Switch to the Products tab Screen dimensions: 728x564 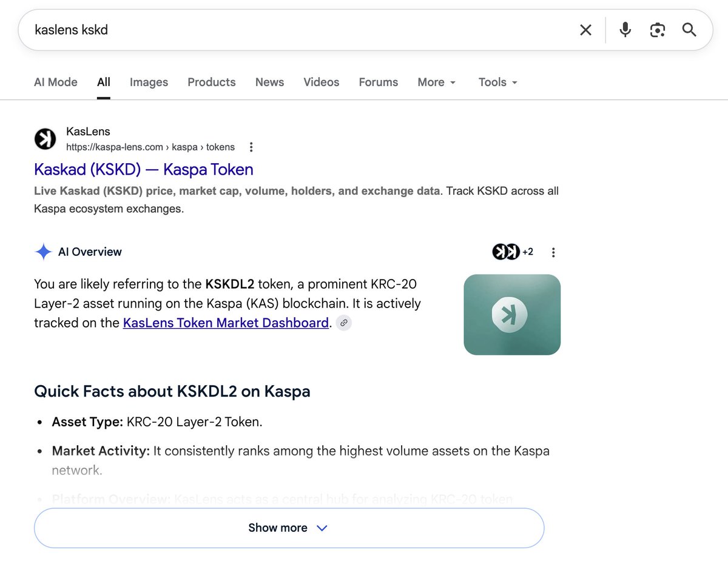pos(212,82)
